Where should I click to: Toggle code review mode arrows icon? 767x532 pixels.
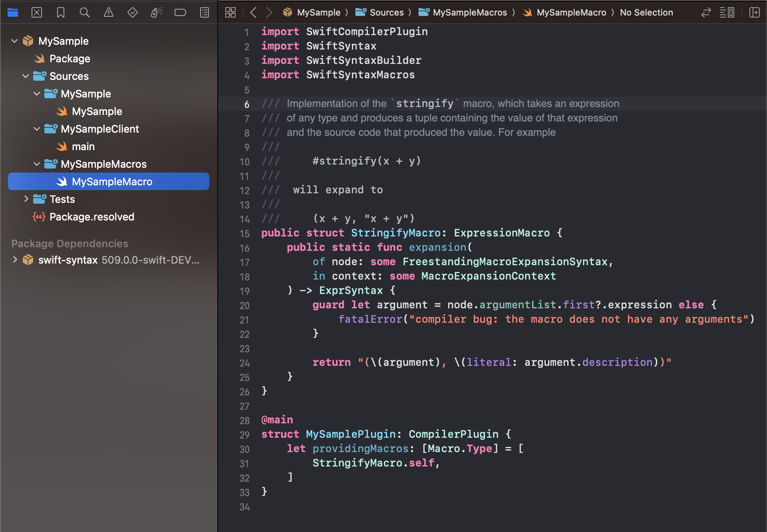coord(706,12)
